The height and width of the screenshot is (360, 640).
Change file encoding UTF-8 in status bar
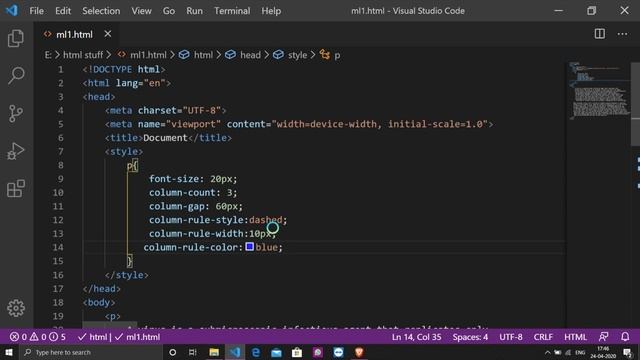511,337
